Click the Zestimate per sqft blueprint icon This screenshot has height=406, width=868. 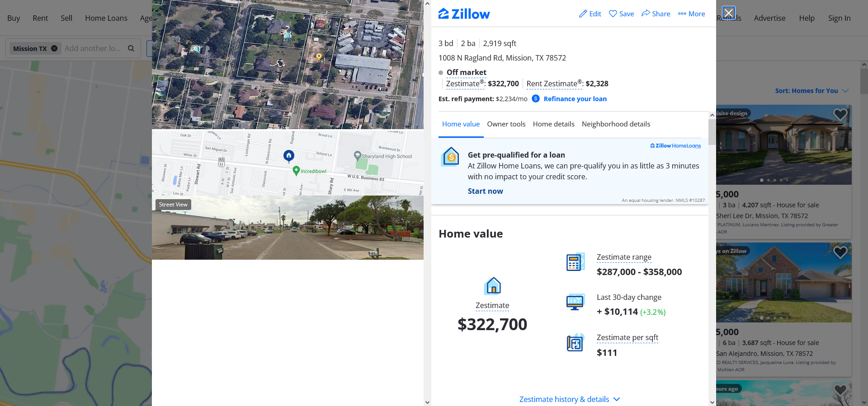coord(576,343)
